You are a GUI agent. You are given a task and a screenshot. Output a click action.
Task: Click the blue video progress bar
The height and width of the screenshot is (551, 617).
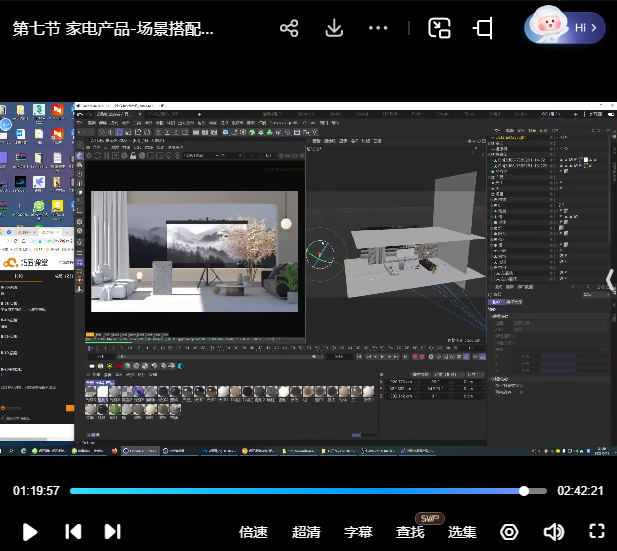pyautogui.click(x=300, y=491)
